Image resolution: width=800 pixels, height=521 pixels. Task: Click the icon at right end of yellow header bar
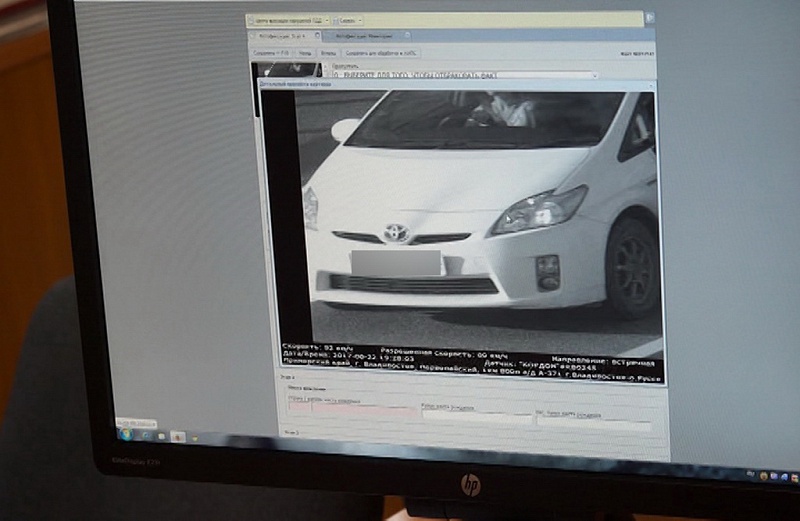[650, 19]
